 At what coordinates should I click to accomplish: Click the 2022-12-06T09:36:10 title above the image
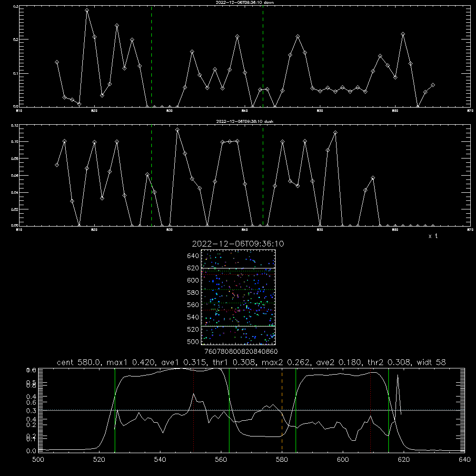(x=238, y=244)
